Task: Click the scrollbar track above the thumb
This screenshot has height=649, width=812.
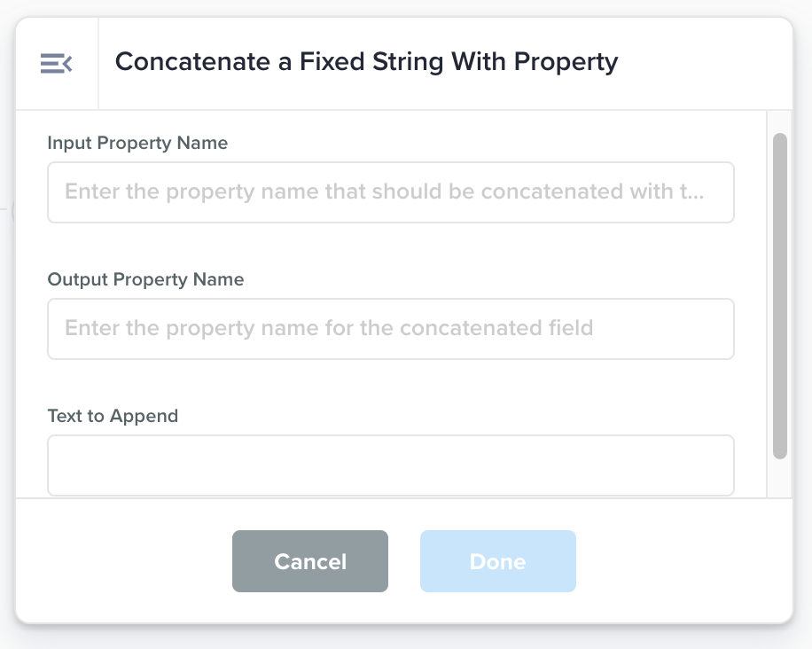Action: [x=780, y=122]
